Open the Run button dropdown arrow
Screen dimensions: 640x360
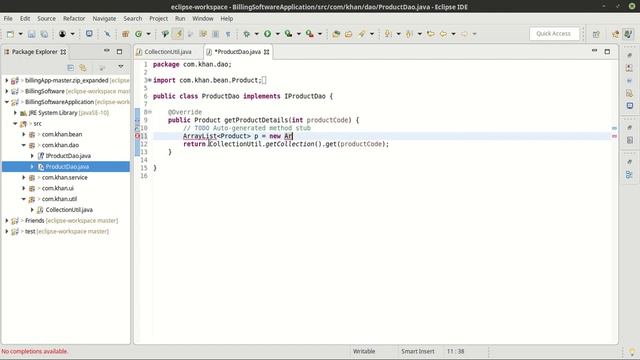(x=278, y=34)
